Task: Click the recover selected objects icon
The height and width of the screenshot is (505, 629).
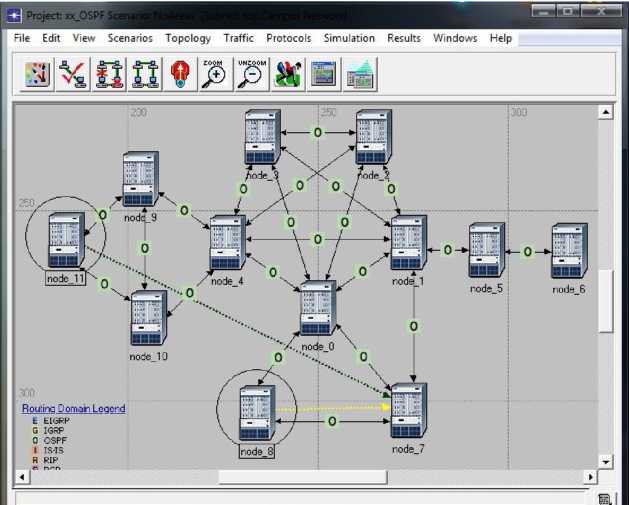Action: pos(145,74)
